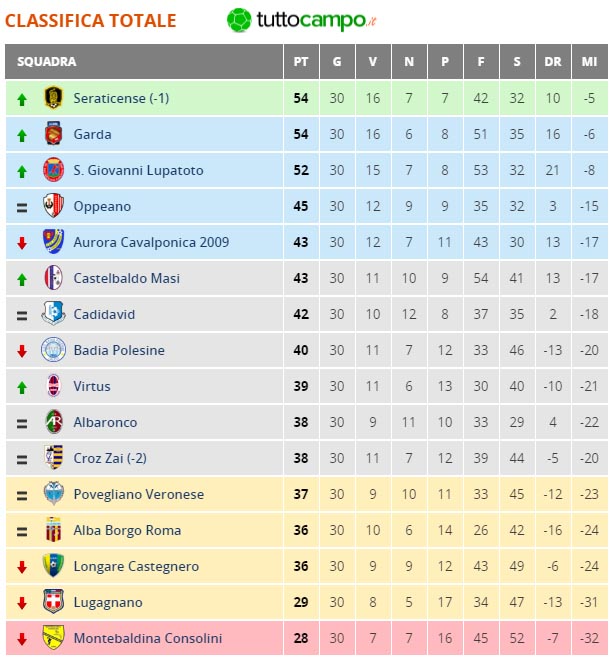
Task: Click the red down arrow beside Badia Polesine
Action: (22, 351)
